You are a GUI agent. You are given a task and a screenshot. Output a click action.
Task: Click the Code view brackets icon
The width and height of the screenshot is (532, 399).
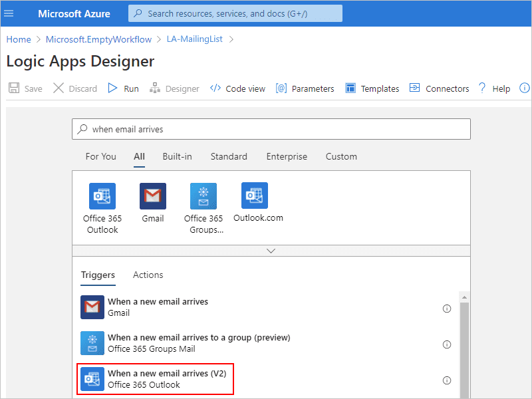215,88
